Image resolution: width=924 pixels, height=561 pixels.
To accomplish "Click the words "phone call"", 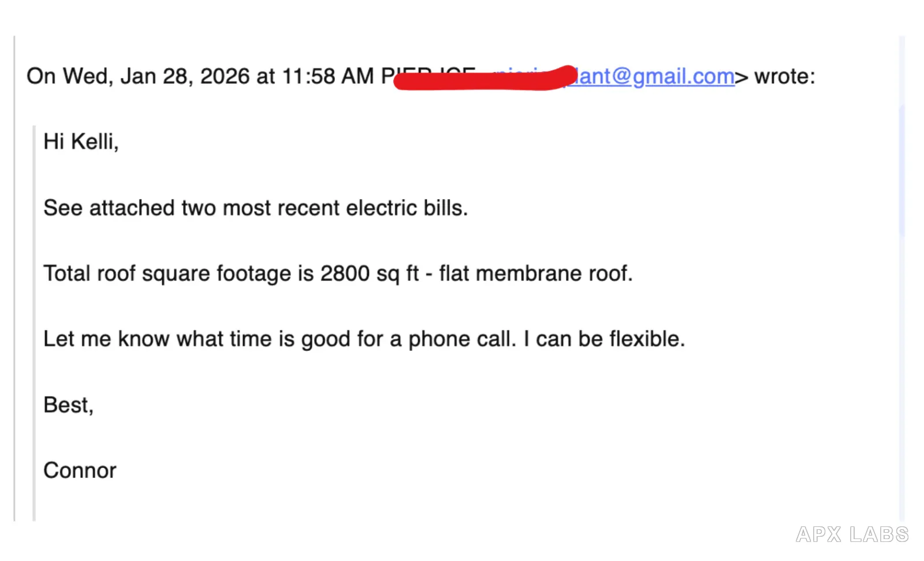I will point(461,339).
